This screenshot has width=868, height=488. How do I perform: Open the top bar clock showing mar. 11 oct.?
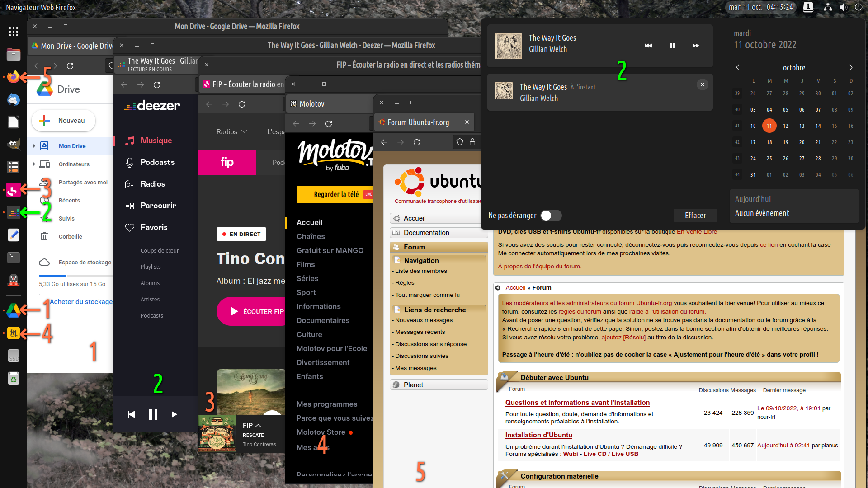761,7
